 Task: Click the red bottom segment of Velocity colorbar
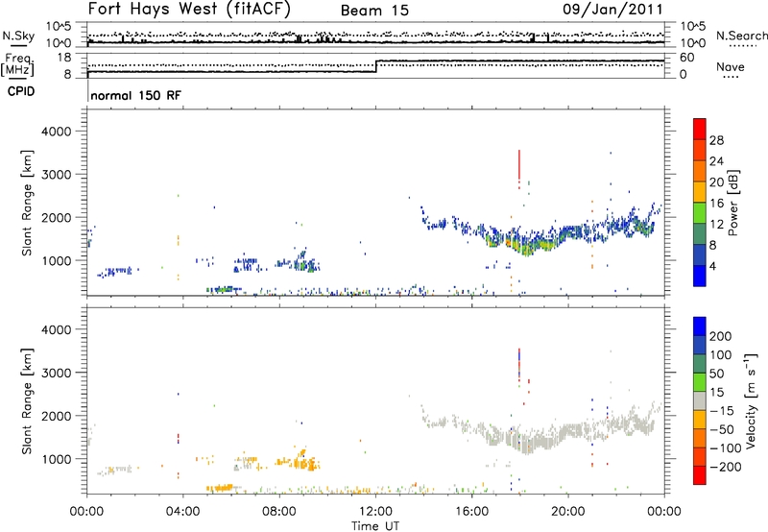700,475
